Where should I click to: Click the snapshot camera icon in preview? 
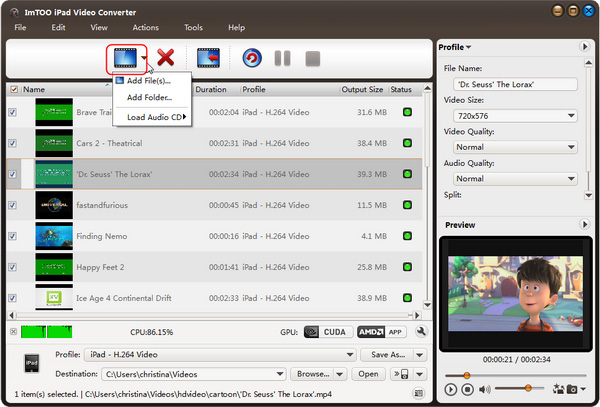(x=572, y=389)
